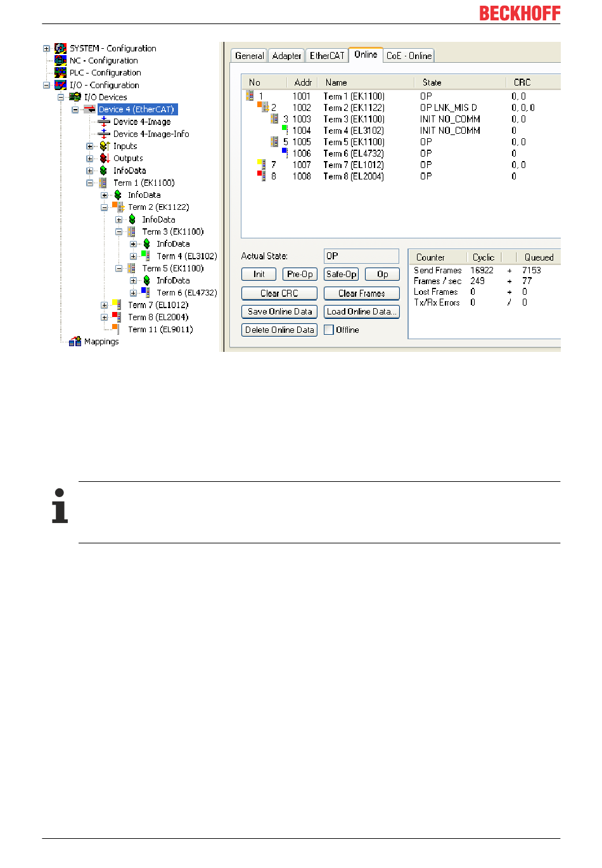Click the Clear Frames button
602x868 pixels.
coord(362,293)
